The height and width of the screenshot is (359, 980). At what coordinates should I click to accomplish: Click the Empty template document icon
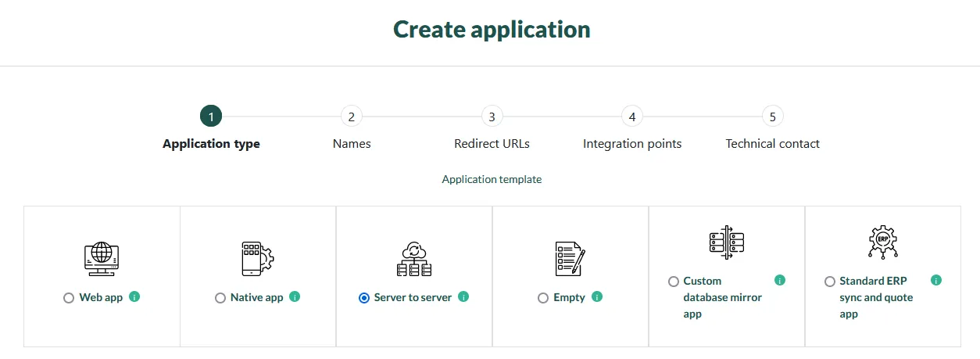coord(570,259)
